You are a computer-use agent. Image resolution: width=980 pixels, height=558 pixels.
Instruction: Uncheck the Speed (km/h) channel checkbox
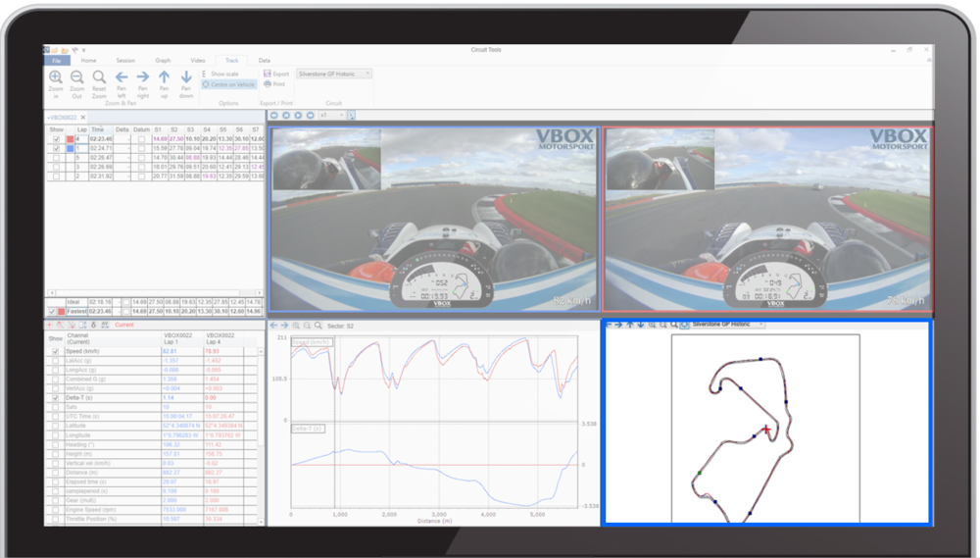56,351
